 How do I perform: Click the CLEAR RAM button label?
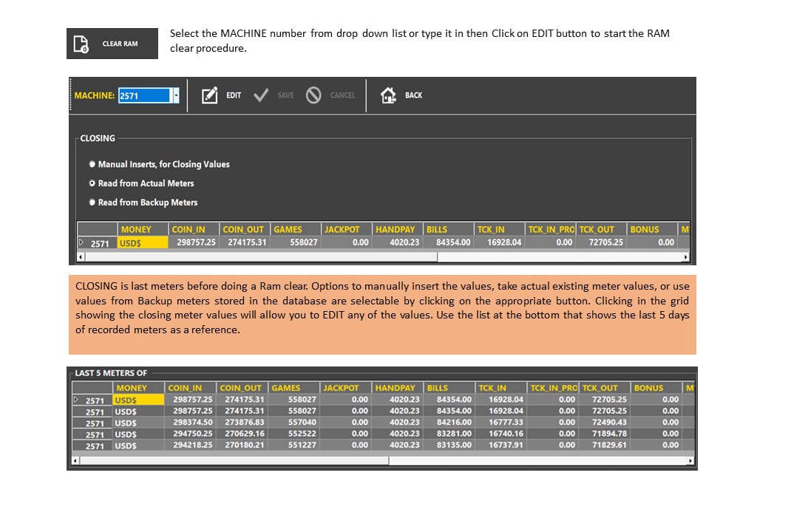coord(120,44)
